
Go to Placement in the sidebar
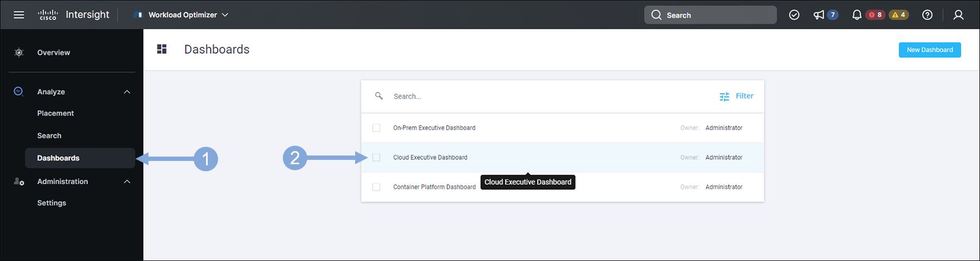pyautogui.click(x=55, y=113)
